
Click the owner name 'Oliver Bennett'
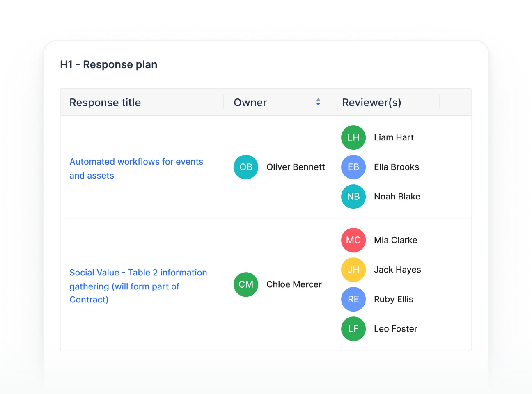tap(296, 167)
